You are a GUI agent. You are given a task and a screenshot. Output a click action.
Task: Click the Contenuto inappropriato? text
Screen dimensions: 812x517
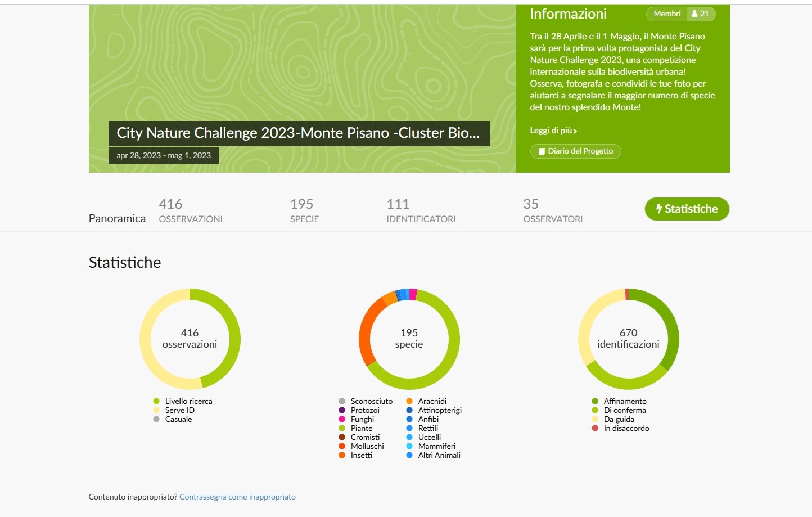click(x=133, y=497)
